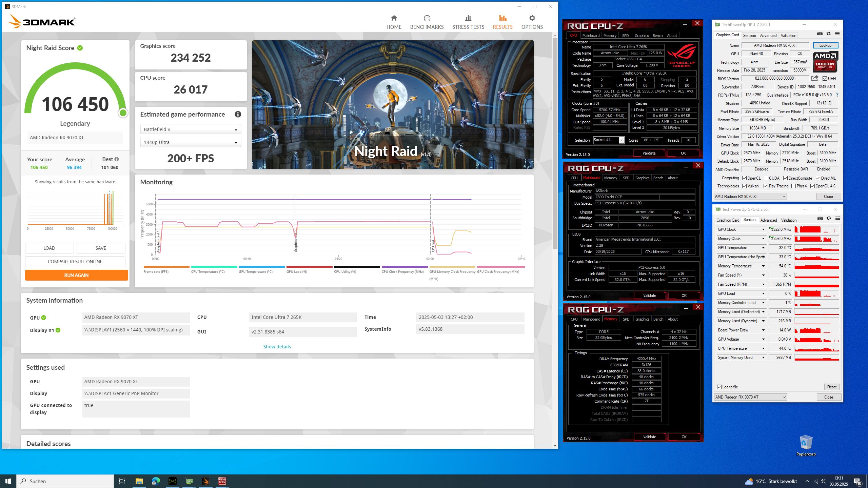This screenshot has width=868, height=488.
Task: Take screenshot using camera icon in upper GPU-Z window
Action: 820,34
